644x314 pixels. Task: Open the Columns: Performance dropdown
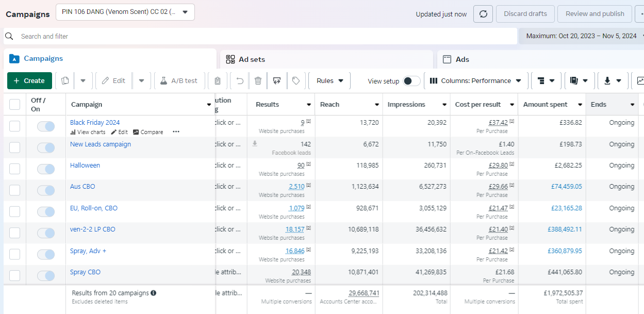click(x=475, y=81)
